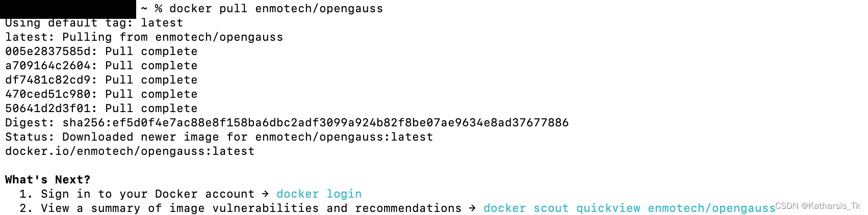Image resolution: width=868 pixels, height=215 pixels.
Task: Click "Sign in to your Docker account" text
Action: point(147,194)
